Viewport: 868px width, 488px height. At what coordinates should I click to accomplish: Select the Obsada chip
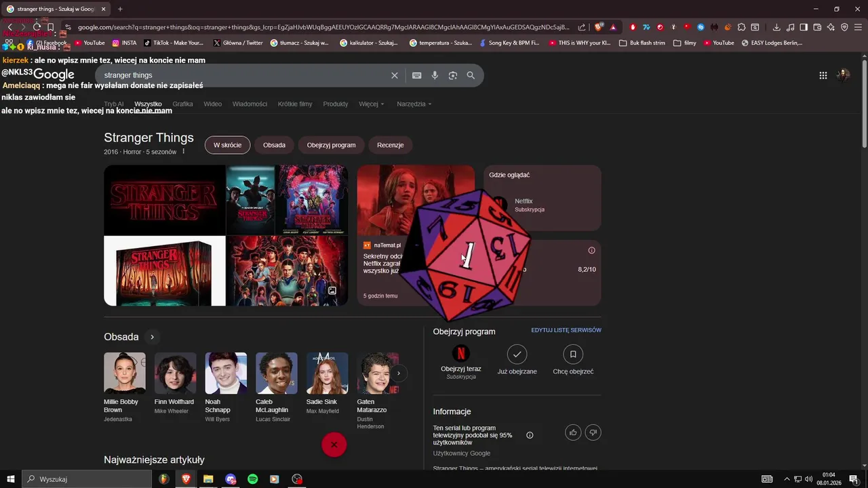pos(274,145)
